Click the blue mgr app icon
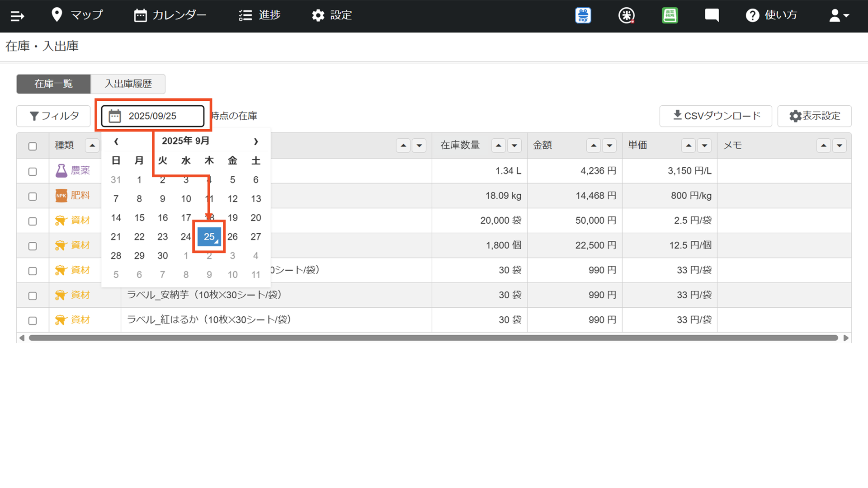This screenshot has height=488, width=868. pos(583,15)
